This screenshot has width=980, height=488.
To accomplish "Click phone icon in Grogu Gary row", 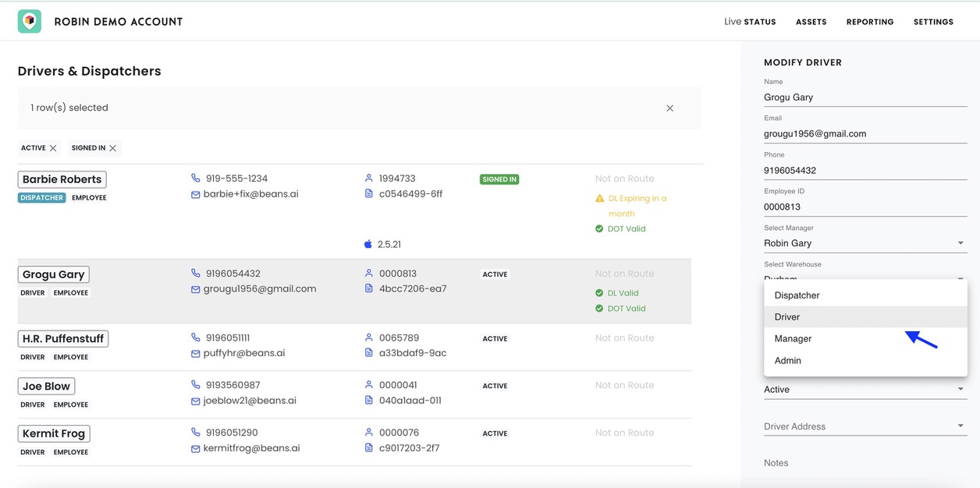I will [196, 274].
